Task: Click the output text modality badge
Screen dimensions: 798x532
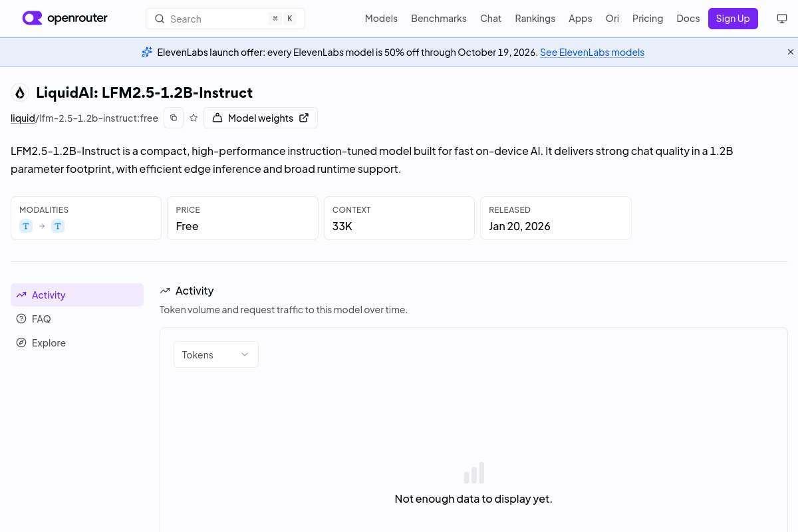Action: click(x=58, y=226)
